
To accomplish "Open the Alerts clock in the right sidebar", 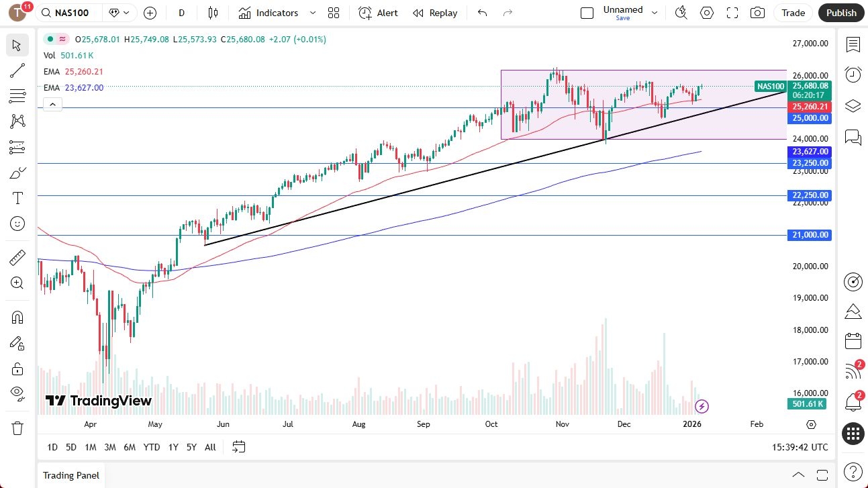I will coord(853,75).
